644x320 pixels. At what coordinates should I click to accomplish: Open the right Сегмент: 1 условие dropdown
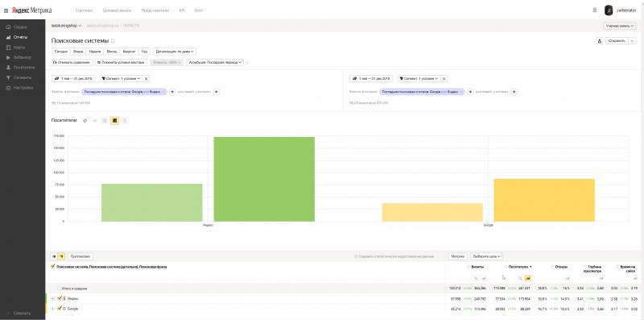pos(419,78)
